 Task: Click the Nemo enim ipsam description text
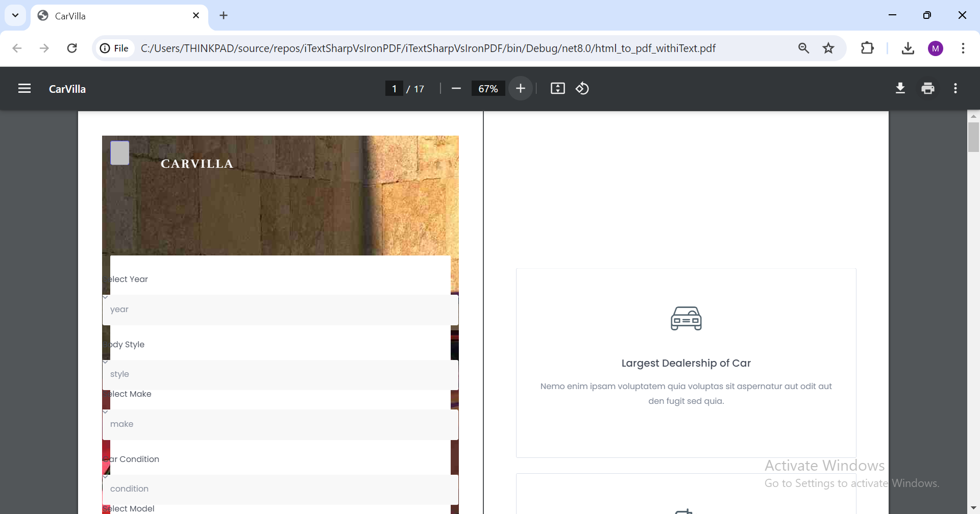tap(686, 394)
